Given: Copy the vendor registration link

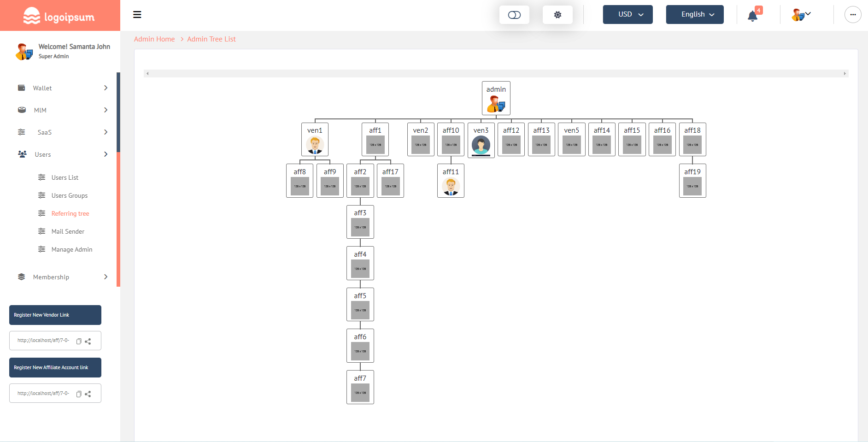Looking at the screenshot, I should (79, 342).
